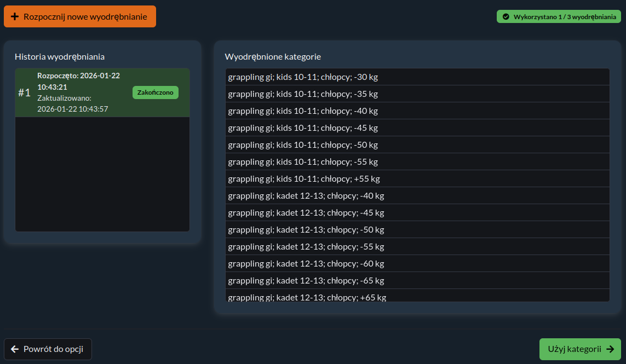Select kadet 12-13 chłopcy +65 kg row

pyautogui.click(x=417, y=297)
